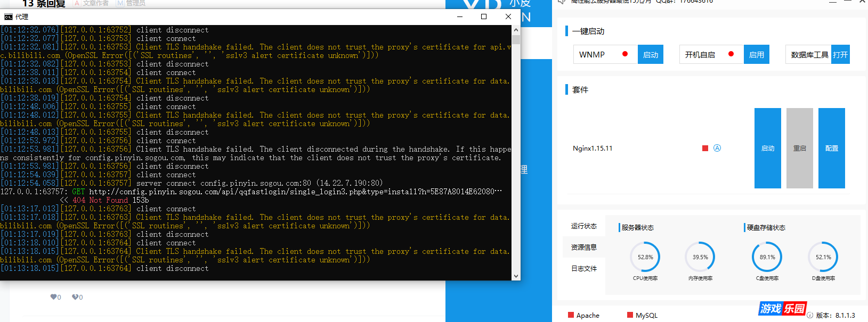Click the CPU使用率 circular gauge
Viewport: 868px width, 322px height.
point(645,257)
